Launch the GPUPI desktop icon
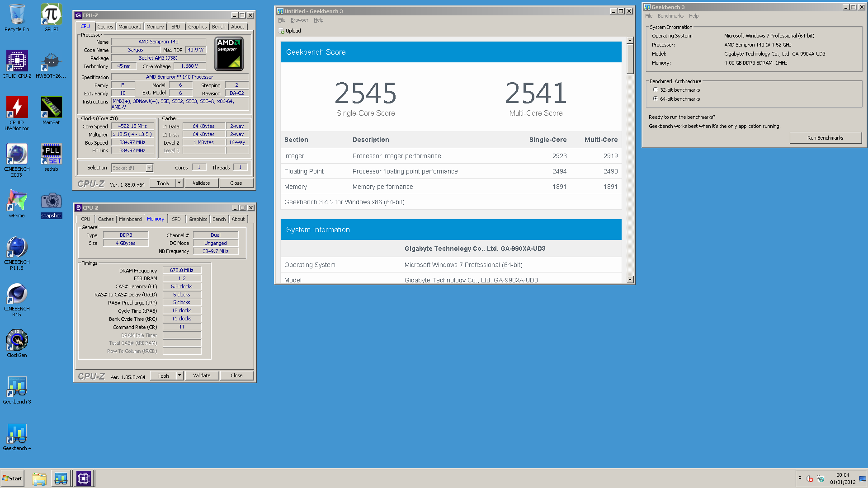 point(51,18)
